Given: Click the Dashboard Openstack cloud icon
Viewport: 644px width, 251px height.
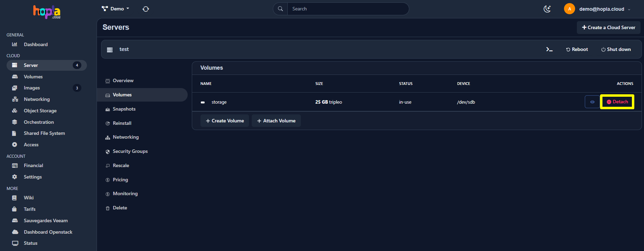Looking at the screenshot, I should click(15, 232).
